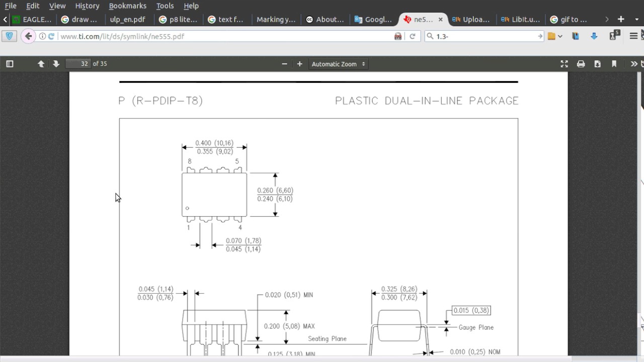Open the browser downloads panel
The height and width of the screenshot is (362, 644).
pyautogui.click(x=594, y=36)
